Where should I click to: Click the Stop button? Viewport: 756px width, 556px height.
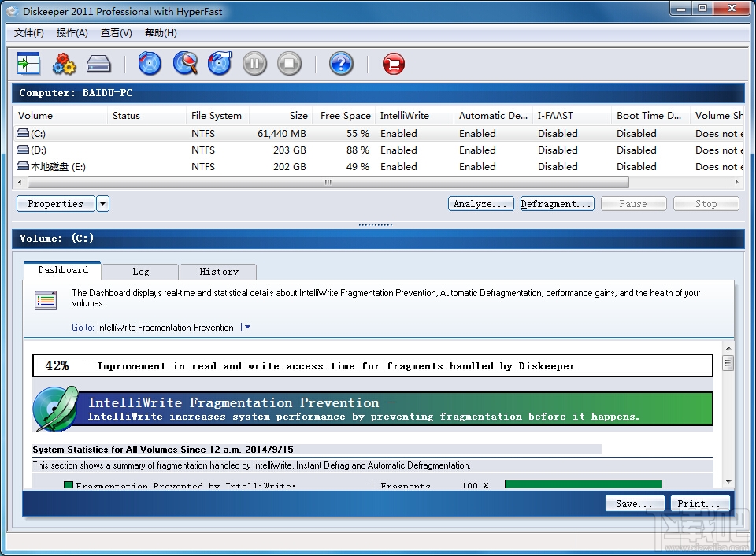pos(706,203)
